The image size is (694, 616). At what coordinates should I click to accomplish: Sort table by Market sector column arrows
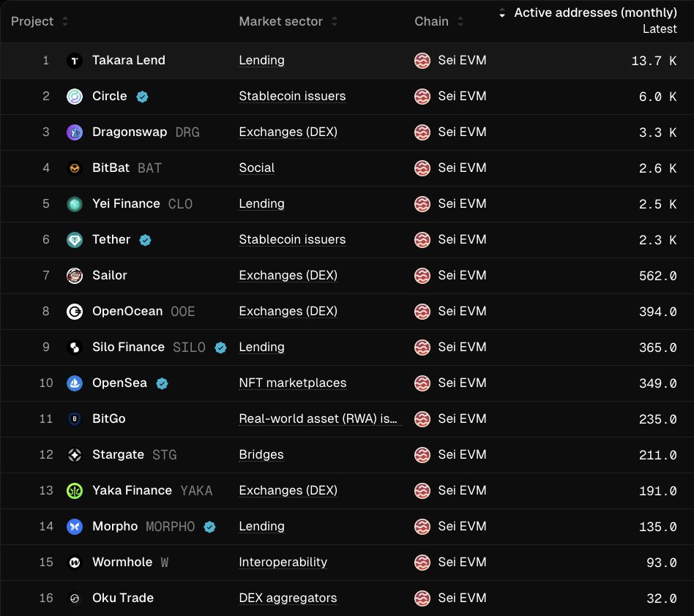pyautogui.click(x=335, y=21)
